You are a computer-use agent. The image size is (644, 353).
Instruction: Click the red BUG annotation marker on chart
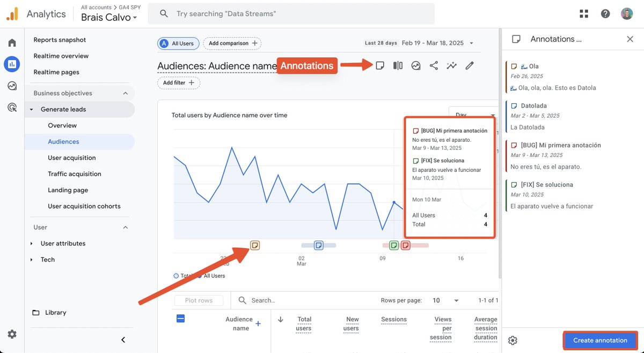[406, 246]
